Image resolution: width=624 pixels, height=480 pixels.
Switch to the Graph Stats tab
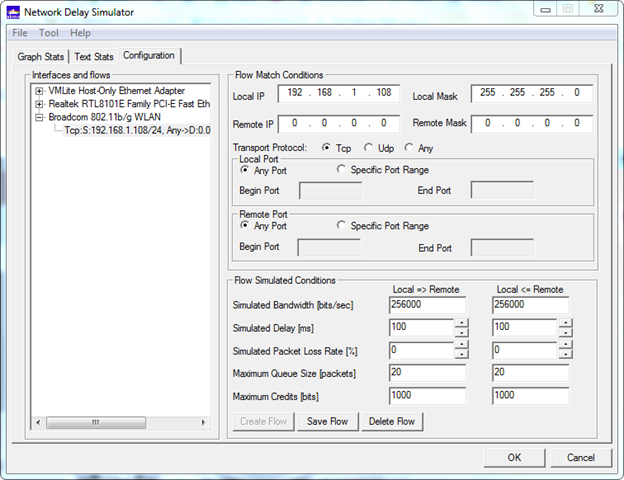(x=41, y=56)
